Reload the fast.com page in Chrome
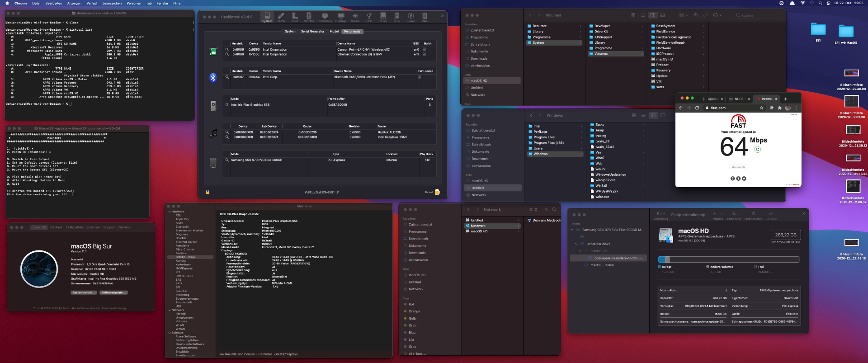 point(697,108)
